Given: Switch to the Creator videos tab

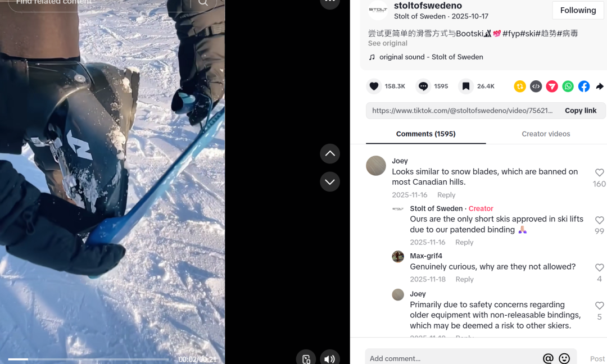Looking at the screenshot, I should click(x=546, y=134).
